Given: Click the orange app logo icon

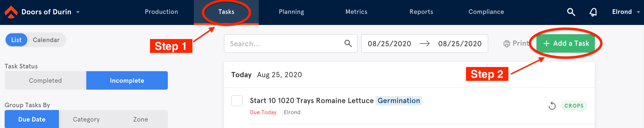Looking at the screenshot, I should 11,12.
